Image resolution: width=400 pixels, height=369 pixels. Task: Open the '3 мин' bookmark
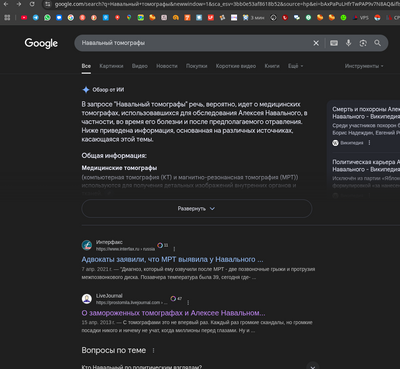253,18
